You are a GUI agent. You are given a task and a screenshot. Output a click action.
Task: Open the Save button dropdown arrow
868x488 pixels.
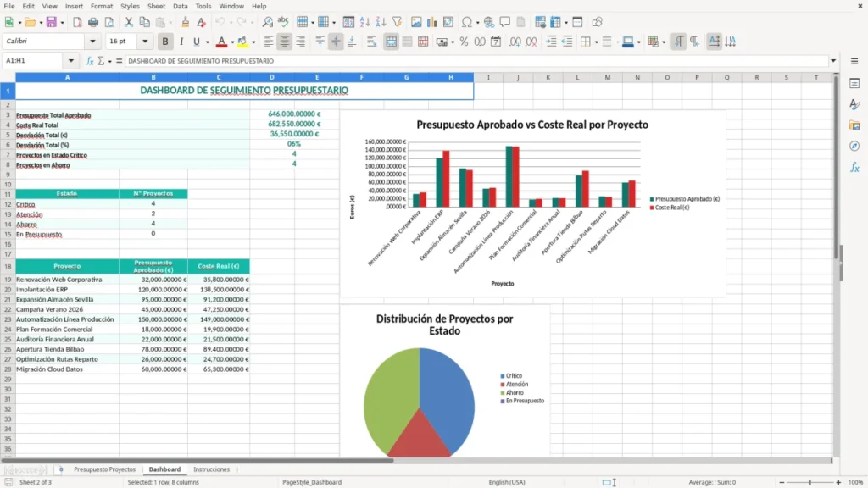(x=62, y=23)
